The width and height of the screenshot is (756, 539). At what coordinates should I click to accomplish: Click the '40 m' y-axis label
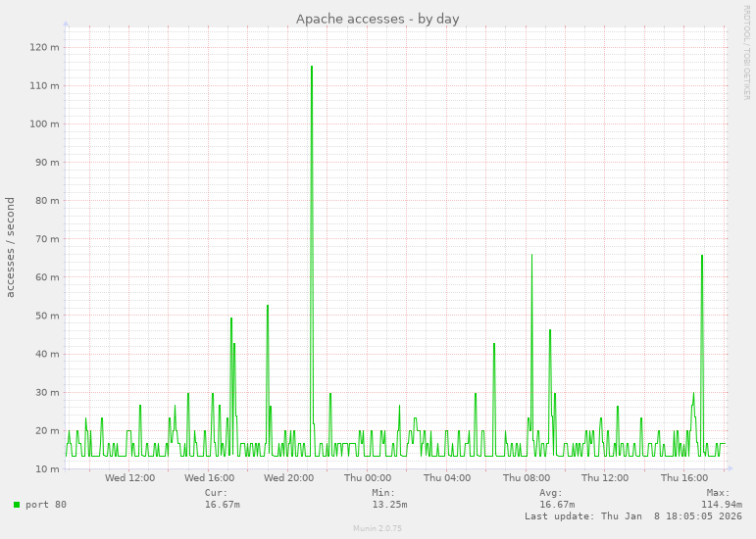47,354
